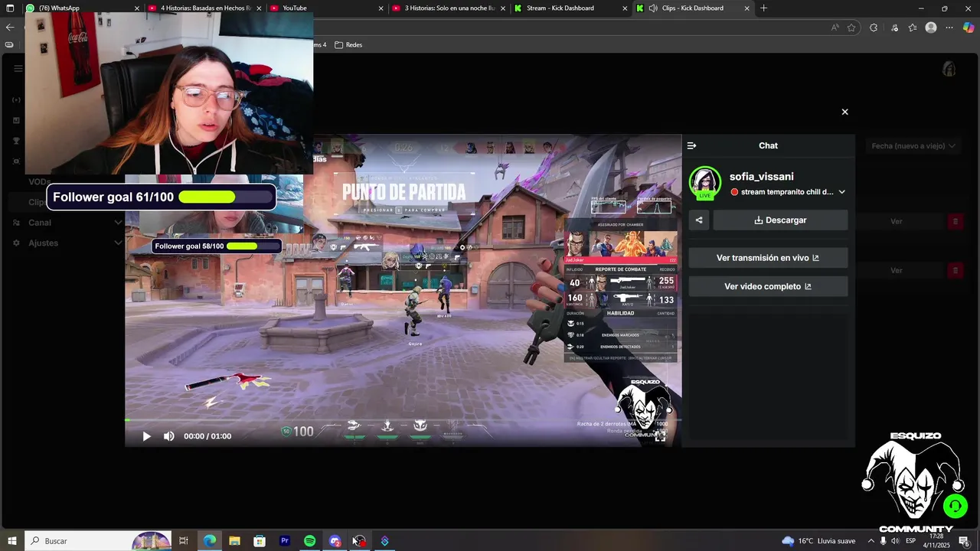Open Discord from the taskbar

335,541
